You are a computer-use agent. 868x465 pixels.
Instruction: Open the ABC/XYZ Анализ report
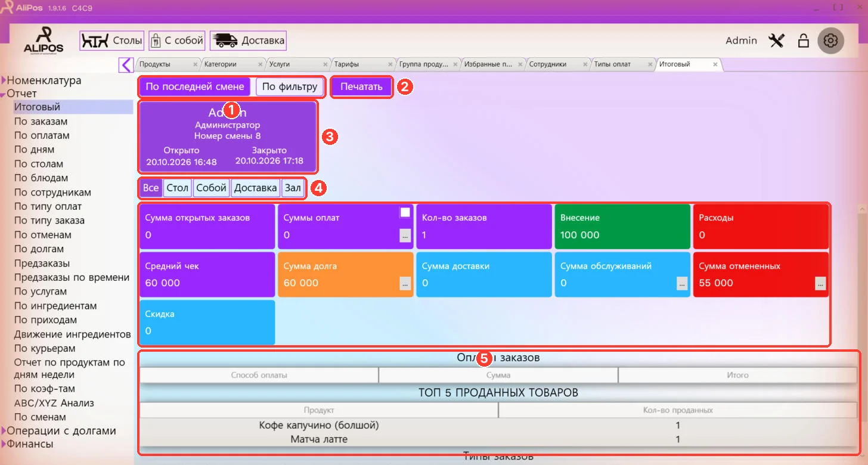pos(54,403)
